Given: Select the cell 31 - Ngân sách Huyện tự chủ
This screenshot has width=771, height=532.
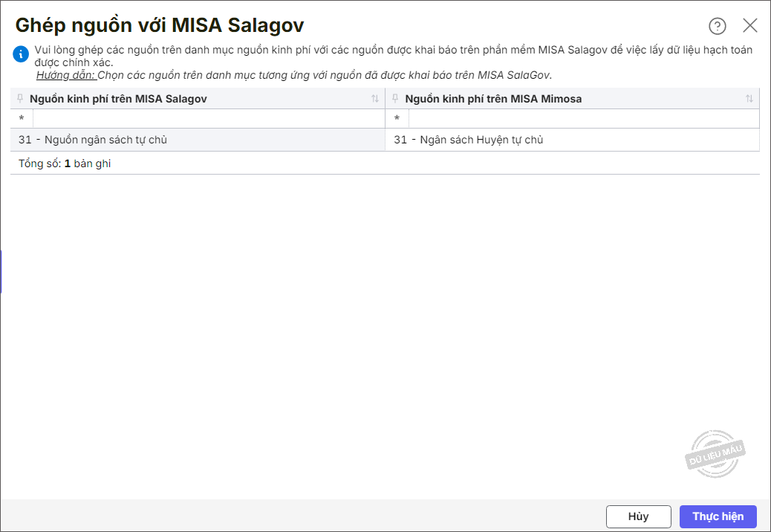Looking at the screenshot, I should pos(573,140).
